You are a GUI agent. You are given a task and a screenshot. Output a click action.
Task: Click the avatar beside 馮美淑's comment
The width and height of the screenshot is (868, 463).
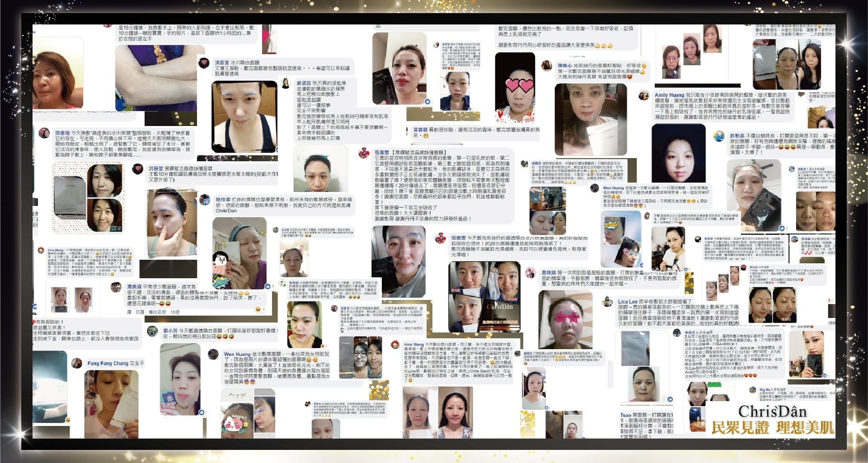tap(117, 287)
